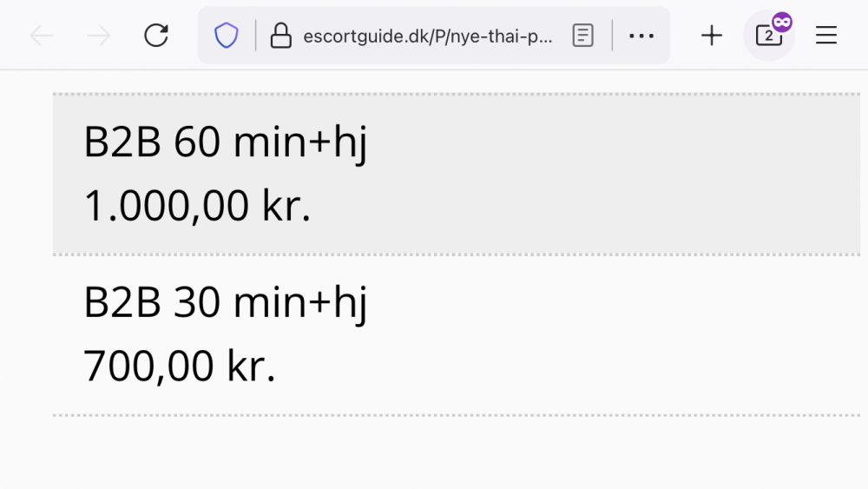Click the 1.000,00 kr. price

(197, 207)
